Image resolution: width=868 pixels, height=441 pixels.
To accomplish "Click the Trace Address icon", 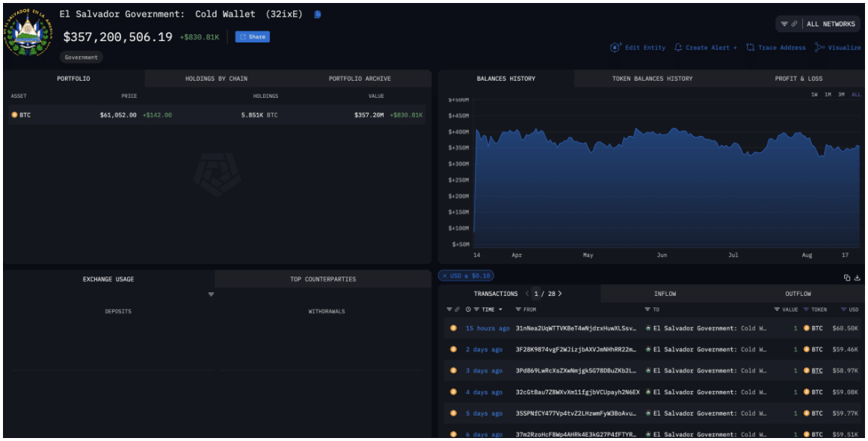I will click(750, 48).
